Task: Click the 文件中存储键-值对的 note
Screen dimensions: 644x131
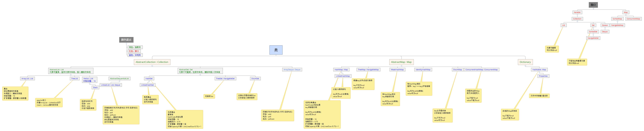Action: (x=539, y=96)
